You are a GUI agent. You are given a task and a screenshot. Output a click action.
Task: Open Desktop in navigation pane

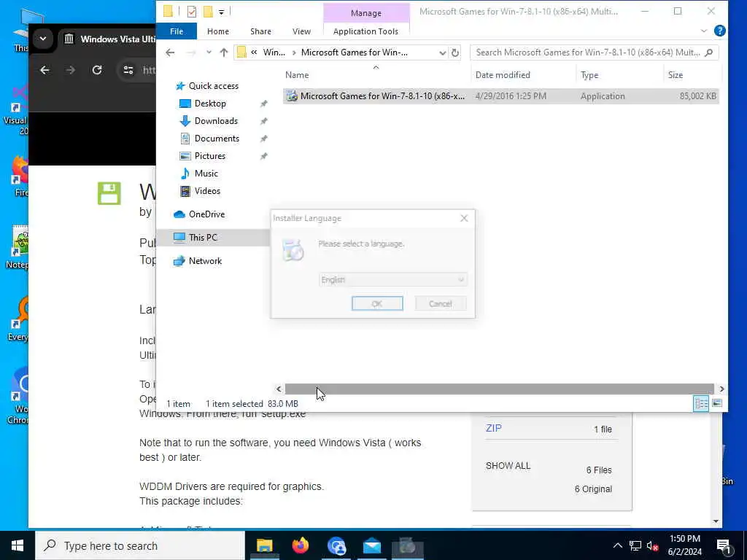210,104
